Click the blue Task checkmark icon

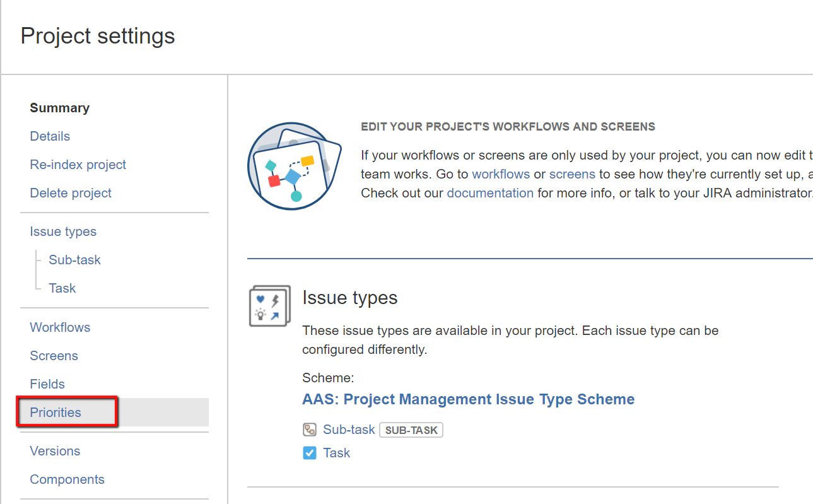(x=309, y=452)
